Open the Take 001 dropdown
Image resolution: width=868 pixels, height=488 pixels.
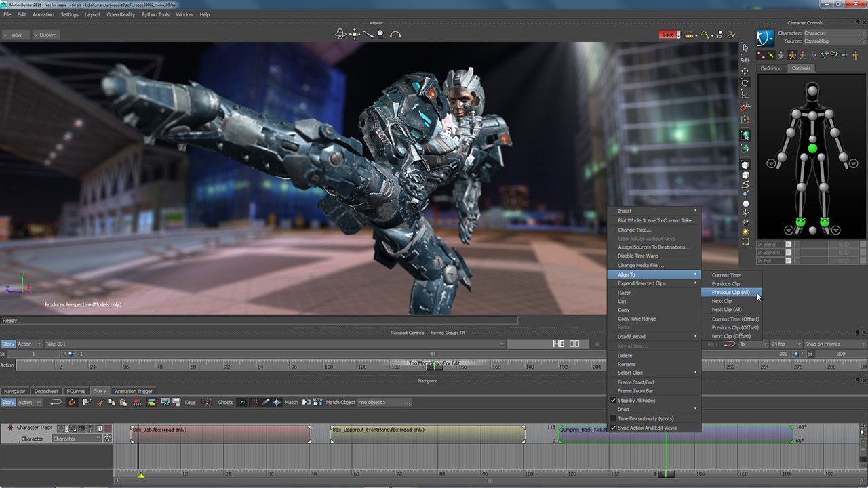pos(274,344)
